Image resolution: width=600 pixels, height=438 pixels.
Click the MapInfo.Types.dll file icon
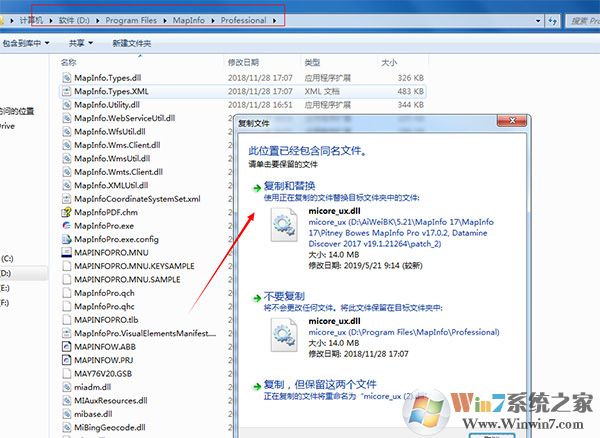tap(67, 78)
